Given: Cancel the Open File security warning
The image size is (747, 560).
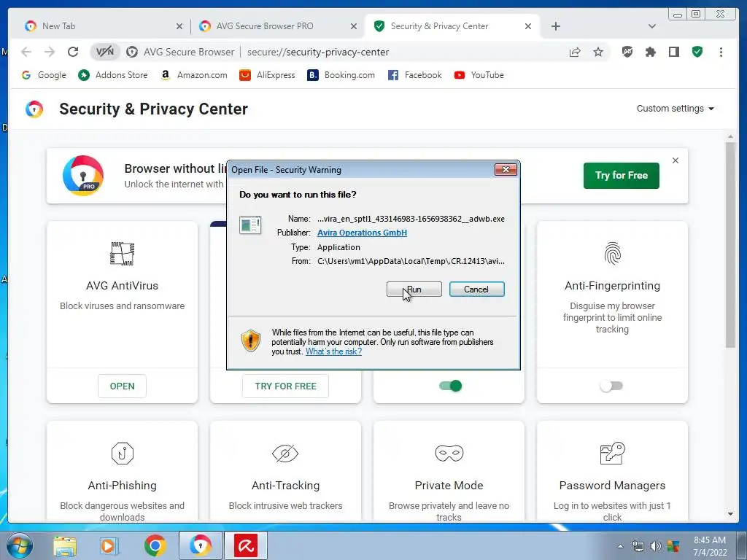Looking at the screenshot, I should [476, 289].
